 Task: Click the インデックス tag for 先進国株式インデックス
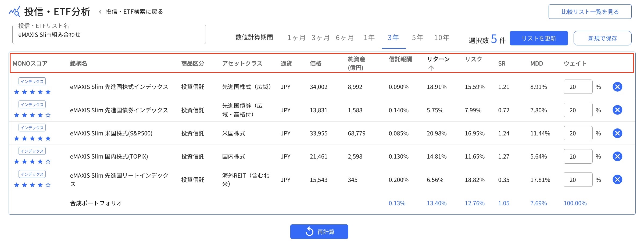[x=32, y=81]
